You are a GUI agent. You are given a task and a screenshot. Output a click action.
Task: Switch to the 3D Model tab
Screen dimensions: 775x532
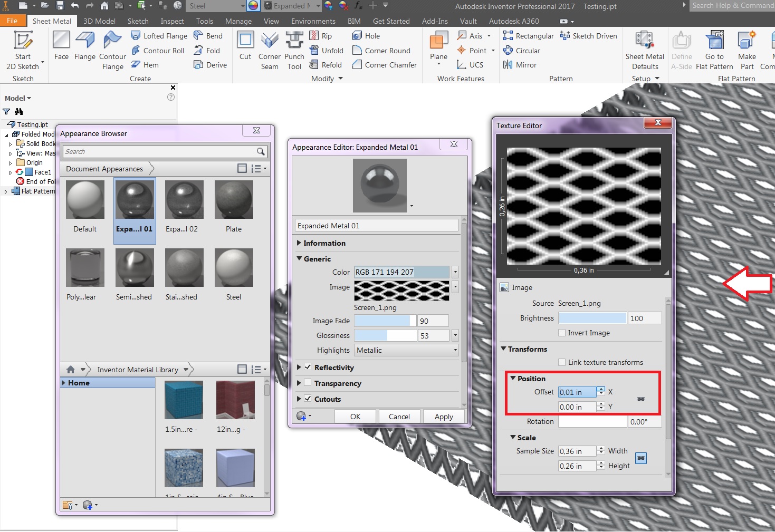point(99,21)
